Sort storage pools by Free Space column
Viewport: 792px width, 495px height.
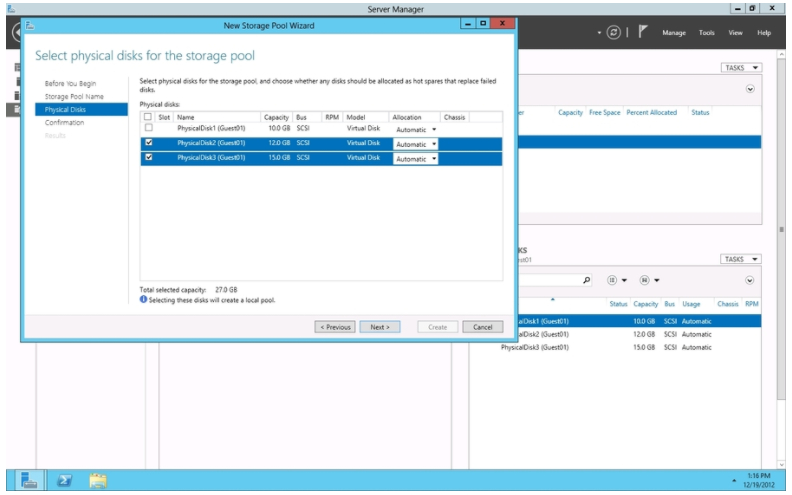click(605, 113)
